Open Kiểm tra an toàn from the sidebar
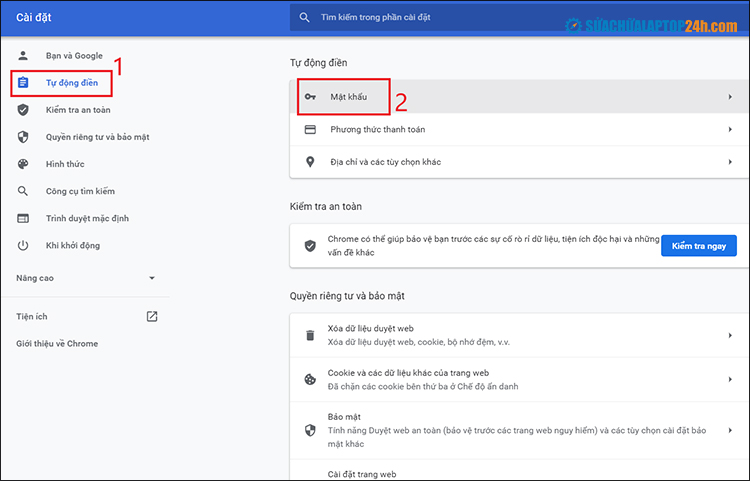750x481 pixels. click(78, 110)
